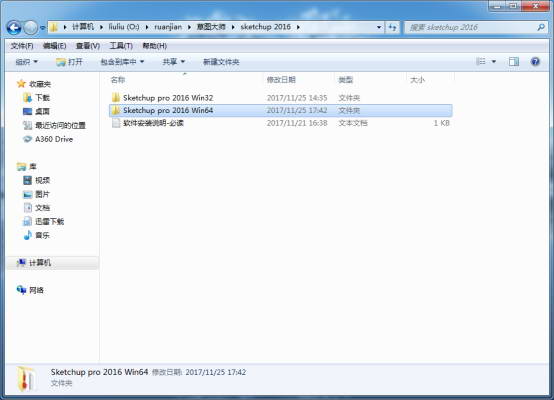
Task: Open the 文件(F) menu
Action: point(22,46)
